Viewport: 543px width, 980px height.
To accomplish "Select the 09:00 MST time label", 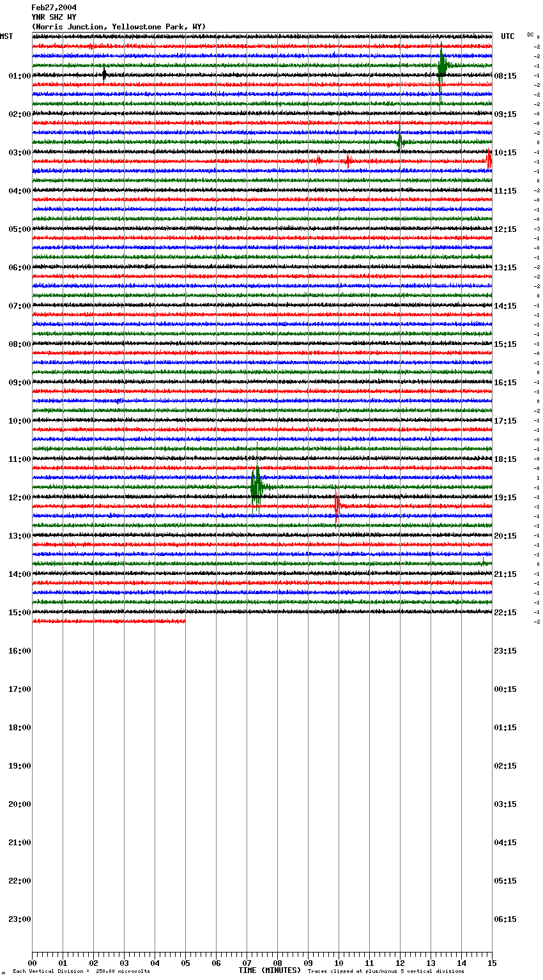I will (x=20, y=383).
